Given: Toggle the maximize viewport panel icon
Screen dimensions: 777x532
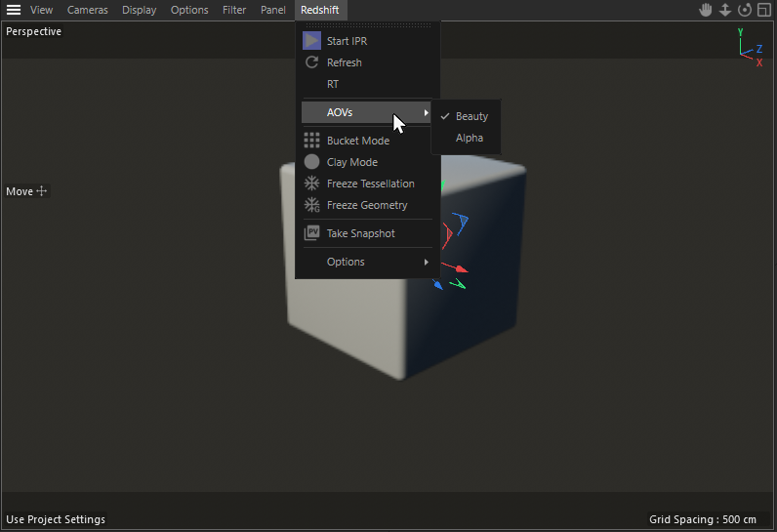Looking at the screenshot, I should [x=764, y=10].
